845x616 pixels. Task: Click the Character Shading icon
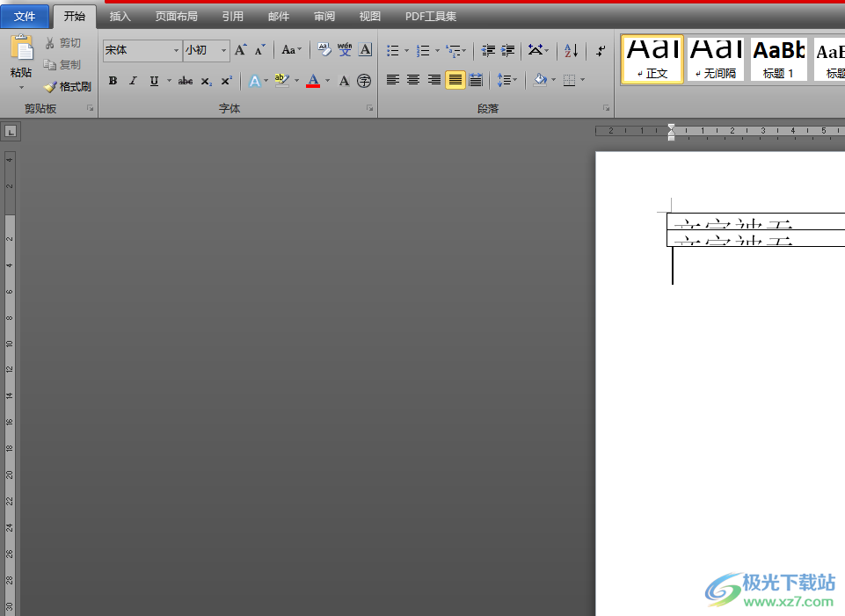pyautogui.click(x=344, y=81)
